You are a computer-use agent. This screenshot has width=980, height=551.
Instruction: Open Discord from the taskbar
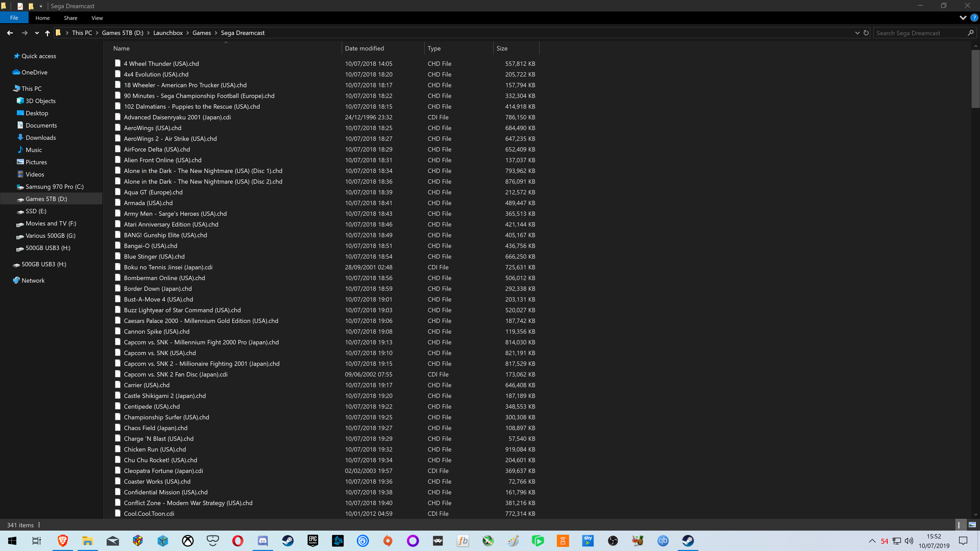pos(263,540)
